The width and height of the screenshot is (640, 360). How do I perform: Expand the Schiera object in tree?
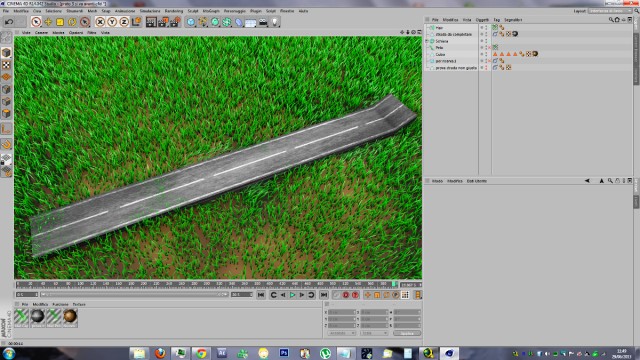click(x=427, y=41)
